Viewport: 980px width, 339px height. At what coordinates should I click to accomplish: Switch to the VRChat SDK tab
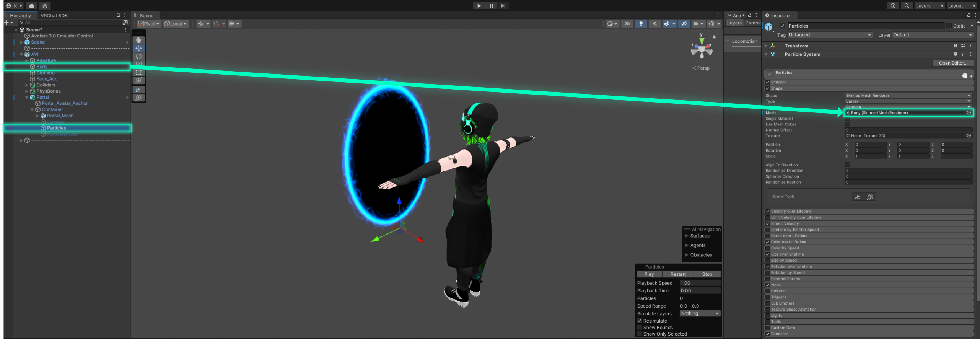tap(54, 15)
